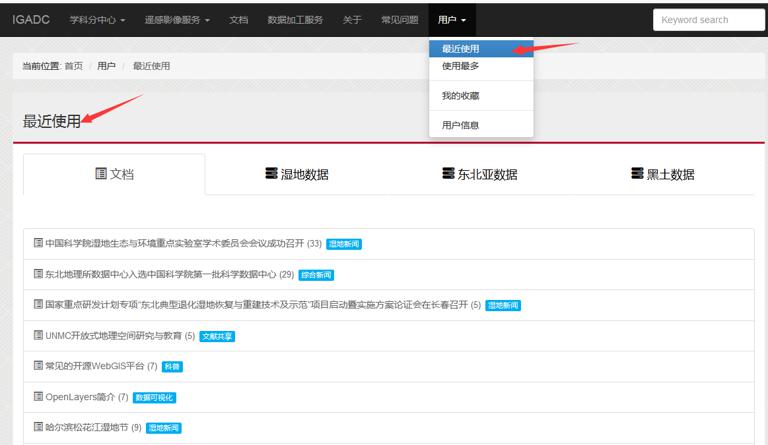Click the 湿地新闻 tag on 国家重点研发计划 row
Image resolution: width=768 pixels, height=445 pixels.
click(x=503, y=305)
